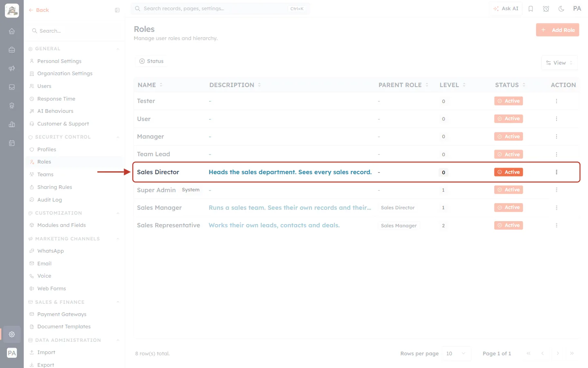Click the Ask AI button
Viewport: 588px width, 368px height.
click(506, 9)
